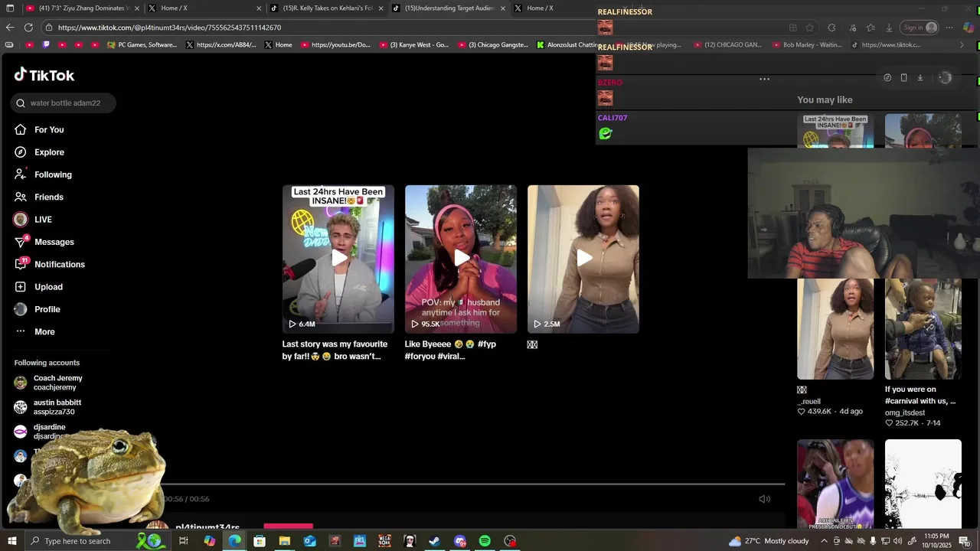The height and width of the screenshot is (551, 980).
Task: Open browser Settings and more menu
Action: tap(949, 28)
